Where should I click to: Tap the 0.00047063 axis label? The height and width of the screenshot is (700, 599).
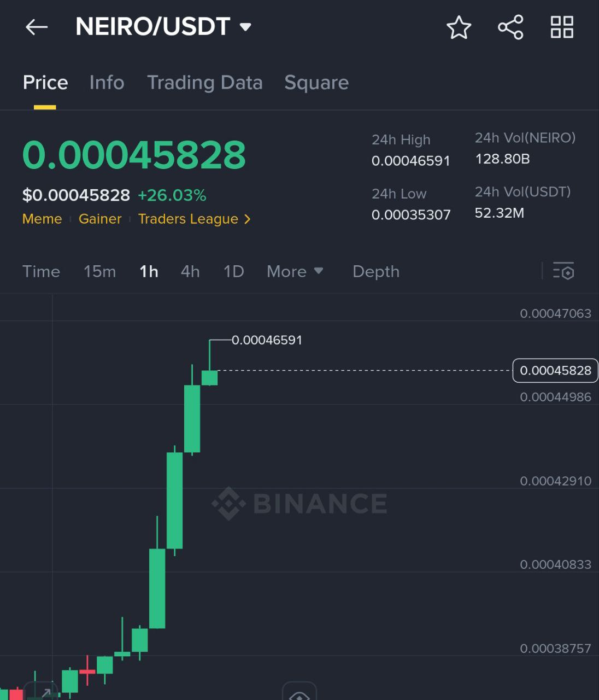555,313
